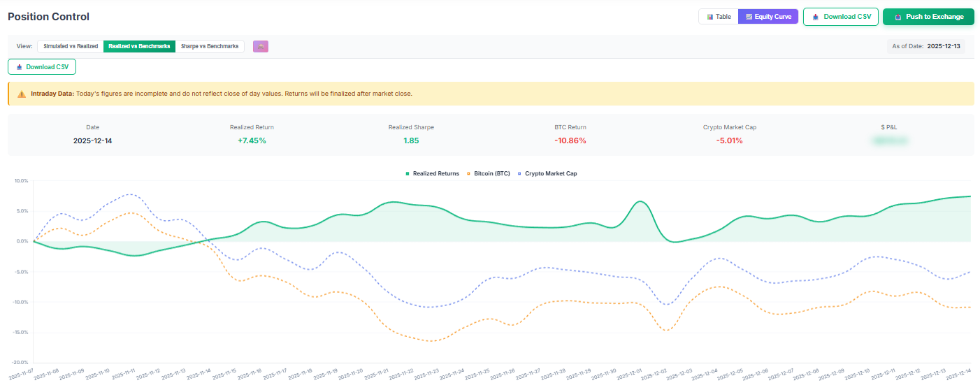This screenshot has width=980, height=383.
Task: Click the -10.0% y-axis label
Action: pyautogui.click(x=20, y=302)
